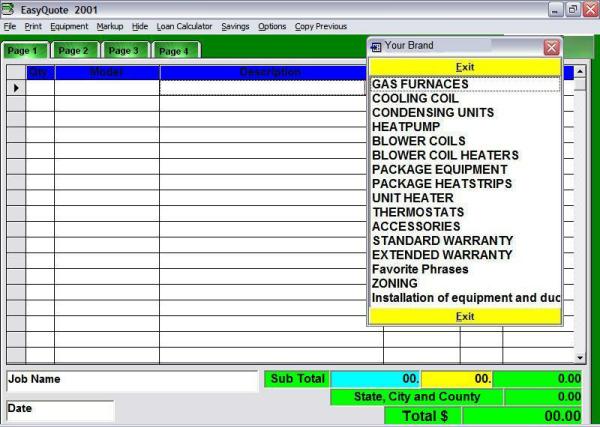Open the Equipment menu
The width and height of the screenshot is (600, 427).
(69, 26)
